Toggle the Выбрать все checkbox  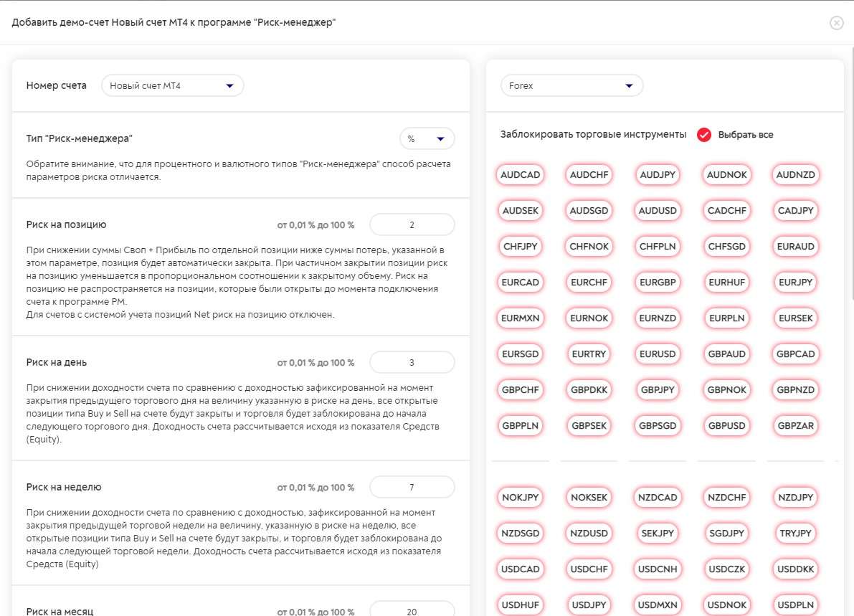(703, 135)
